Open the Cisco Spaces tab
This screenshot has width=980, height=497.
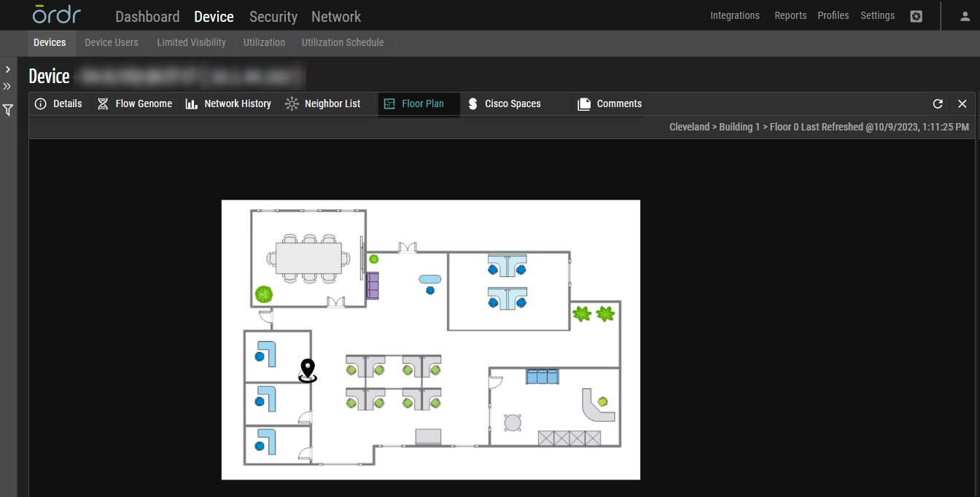[505, 104]
